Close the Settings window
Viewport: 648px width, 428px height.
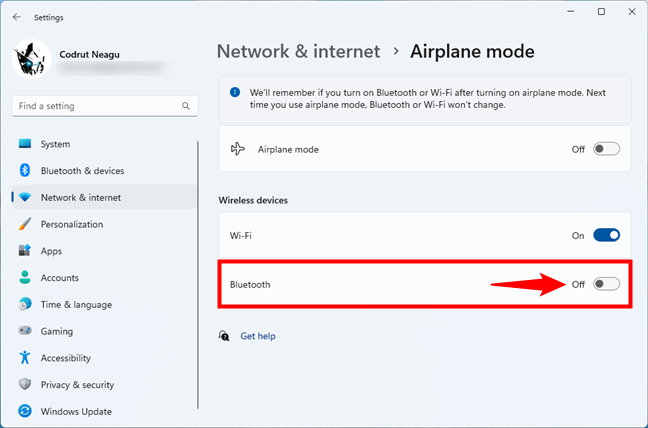pos(632,12)
